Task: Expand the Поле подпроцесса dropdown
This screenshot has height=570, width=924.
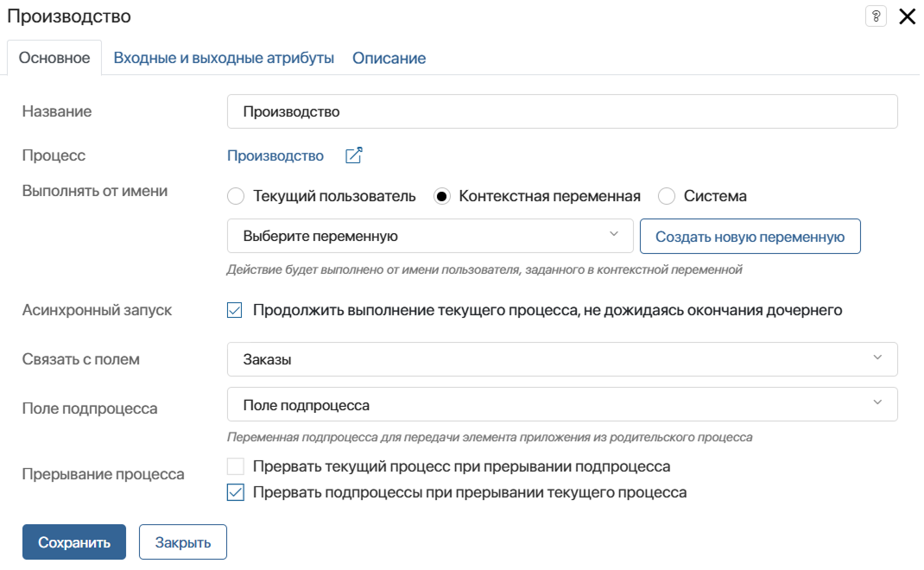Action: [562, 404]
